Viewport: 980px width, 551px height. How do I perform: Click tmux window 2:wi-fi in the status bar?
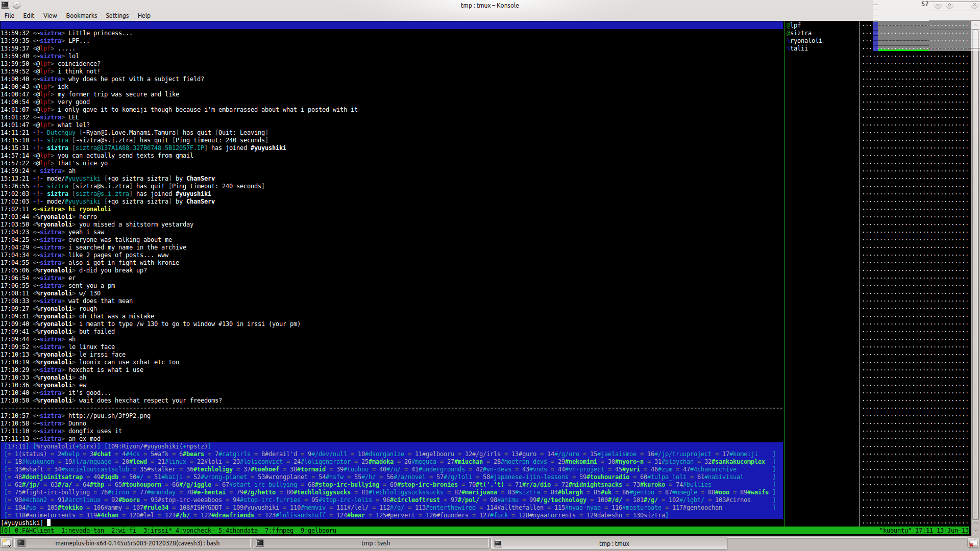(x=124, y=531)
